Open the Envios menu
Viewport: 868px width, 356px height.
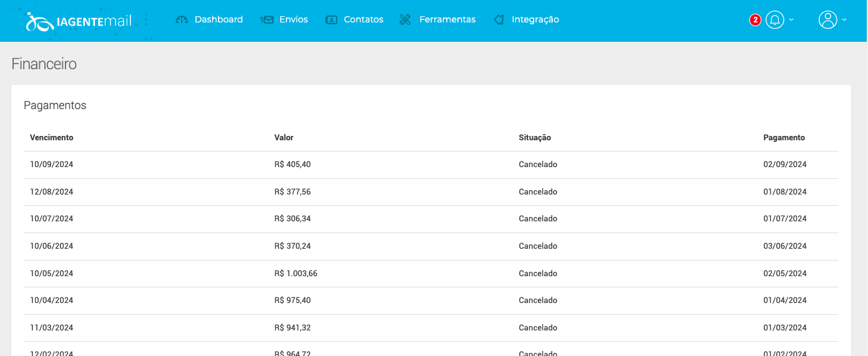293,20
